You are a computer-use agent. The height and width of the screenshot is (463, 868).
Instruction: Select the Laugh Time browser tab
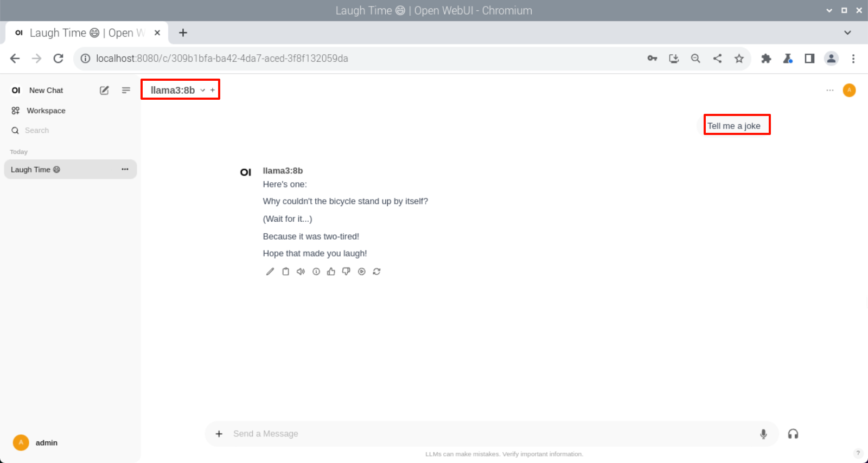tap(87, 33)
